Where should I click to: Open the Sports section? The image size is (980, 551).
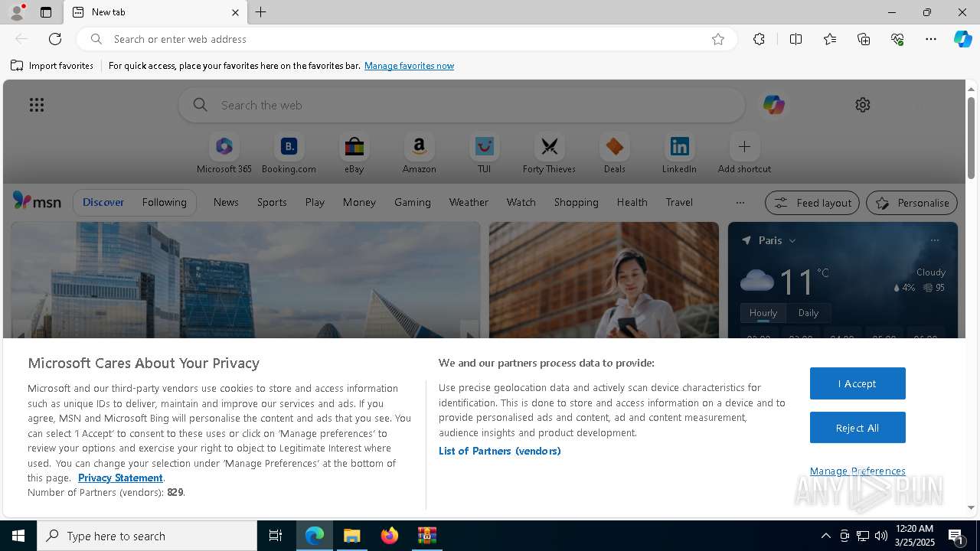click(x=272, y=202)
